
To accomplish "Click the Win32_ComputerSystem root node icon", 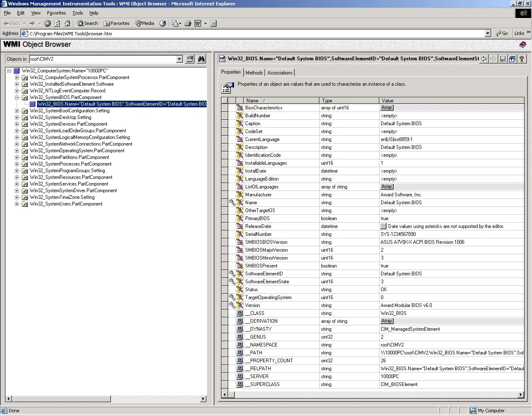I will (17, 71).
